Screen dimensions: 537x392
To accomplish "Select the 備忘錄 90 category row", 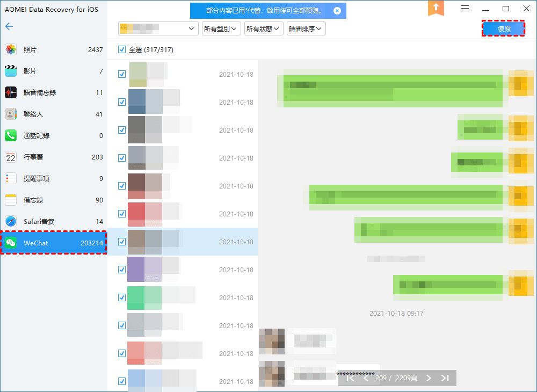I will coord(54,200).
